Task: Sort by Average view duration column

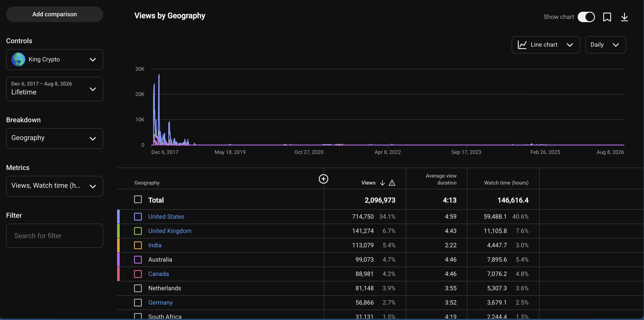Action: click(441, 179)
